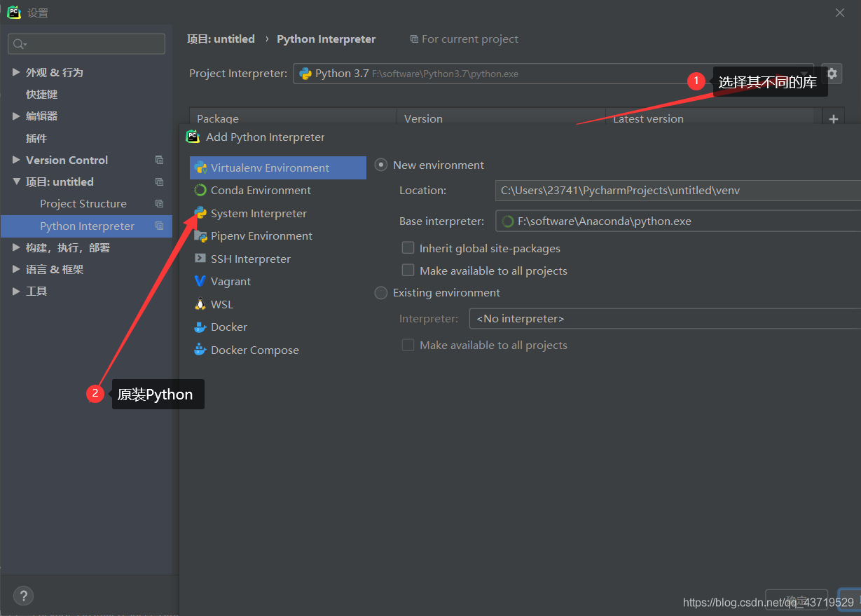Click the Add Python Interpreter dialog logo
Screen dimensions: 861x616
click(x=193, y=137)
